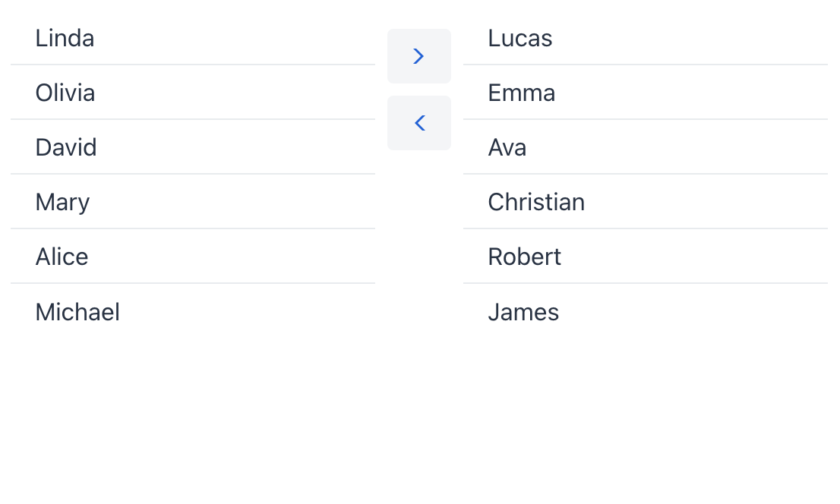Highlight the Lucas row

[646, 38]
